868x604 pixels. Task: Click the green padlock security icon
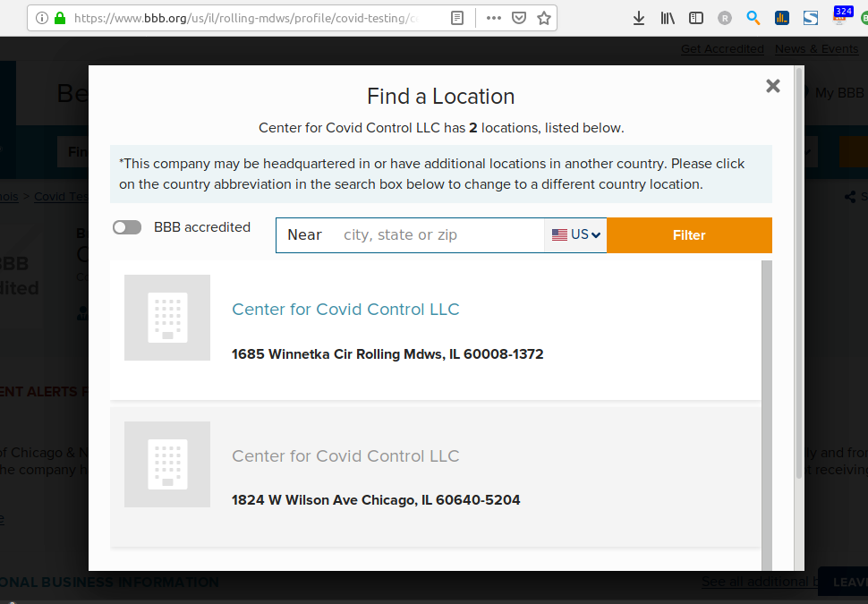60,18
